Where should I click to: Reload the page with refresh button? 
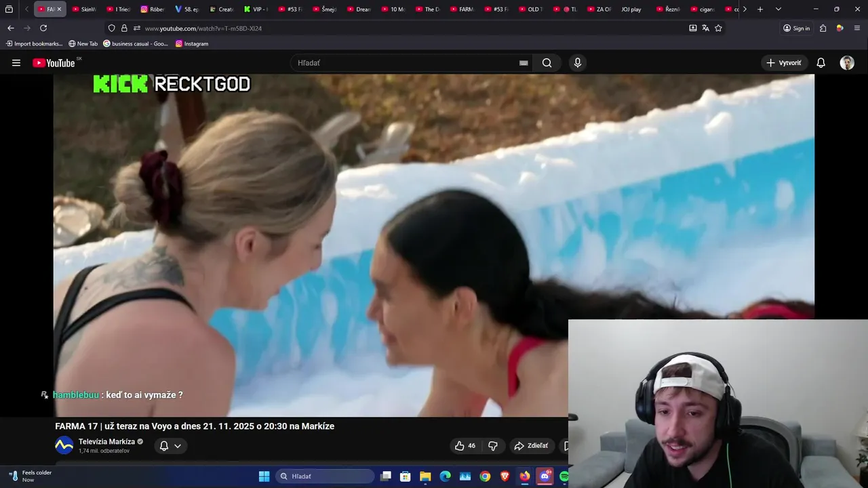(x=43, y=28)
